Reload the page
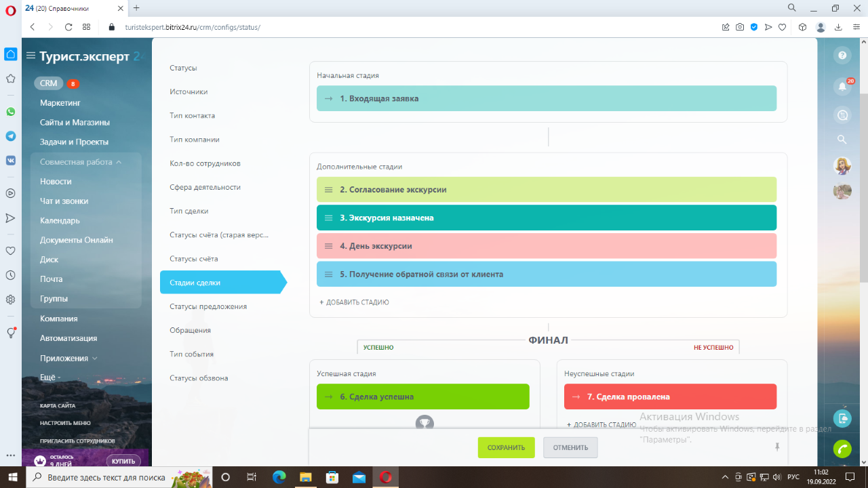Image resolution: width=868 pixels, height=488 pixels. click(x=68, y=27)
